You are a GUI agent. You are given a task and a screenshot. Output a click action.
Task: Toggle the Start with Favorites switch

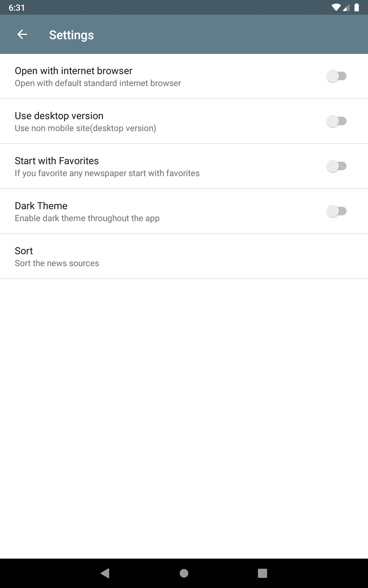pos(336,166)
